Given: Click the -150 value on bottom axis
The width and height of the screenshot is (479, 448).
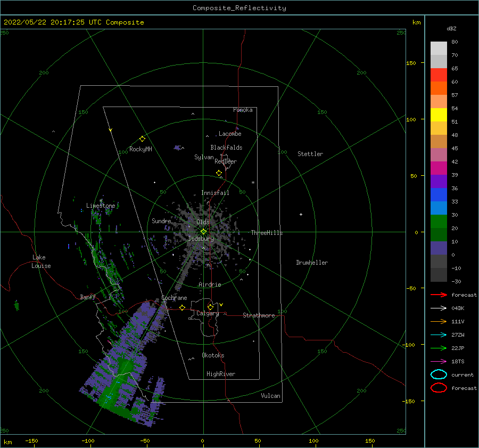Looking at the screenshot, I should click(31, 441).
